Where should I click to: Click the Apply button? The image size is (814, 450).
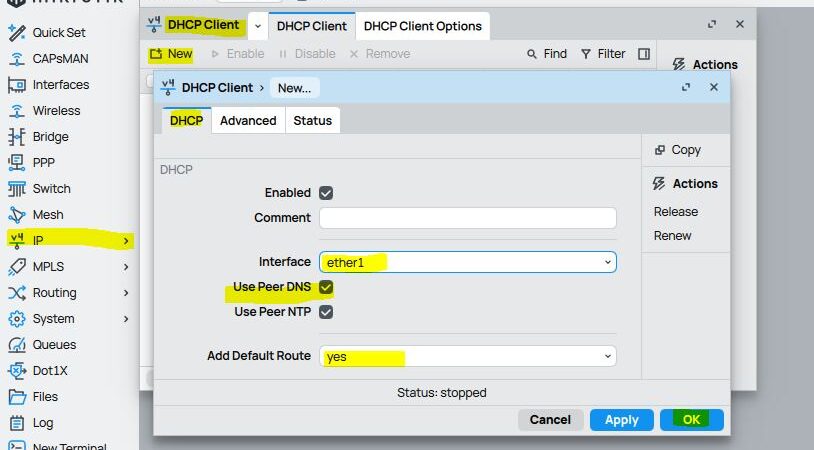coord(621,420)
